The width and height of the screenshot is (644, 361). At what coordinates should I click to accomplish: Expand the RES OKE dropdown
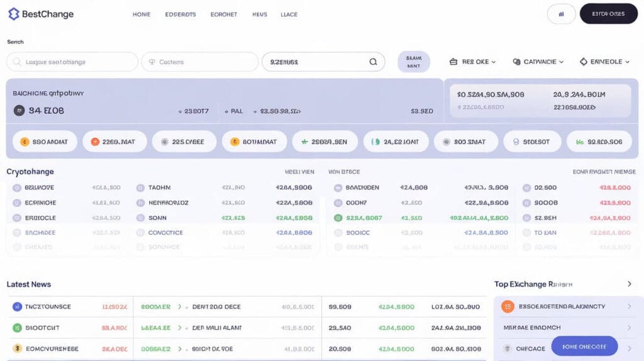(x=472, y=62)
